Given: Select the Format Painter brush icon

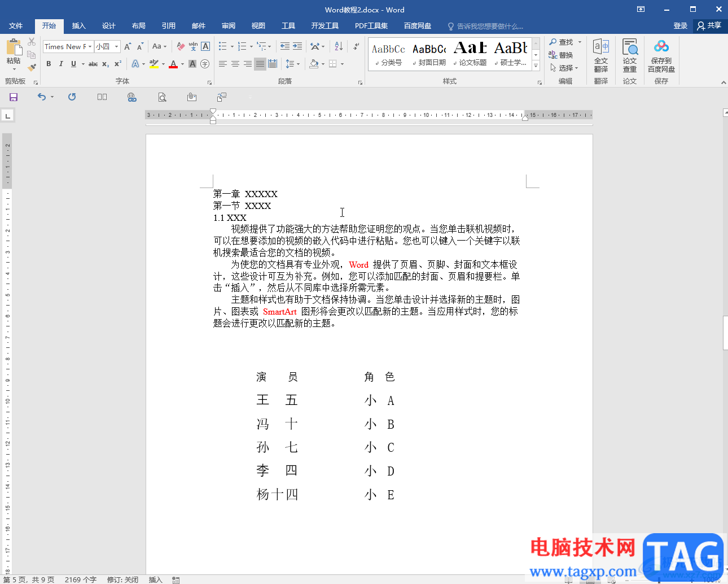Looking at the screenshot, I should click(x=32, y=67).
